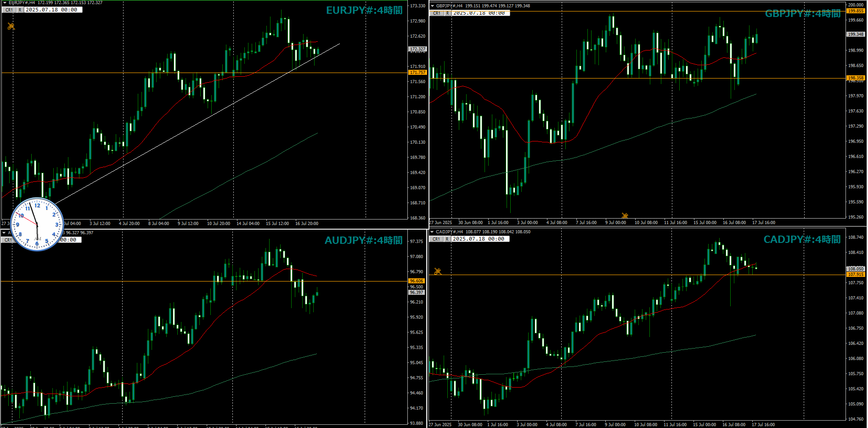Click 97.375 on AUDJPY price scale
The height and width of the screenshot is (428, 868).
[x=417, y=242]
